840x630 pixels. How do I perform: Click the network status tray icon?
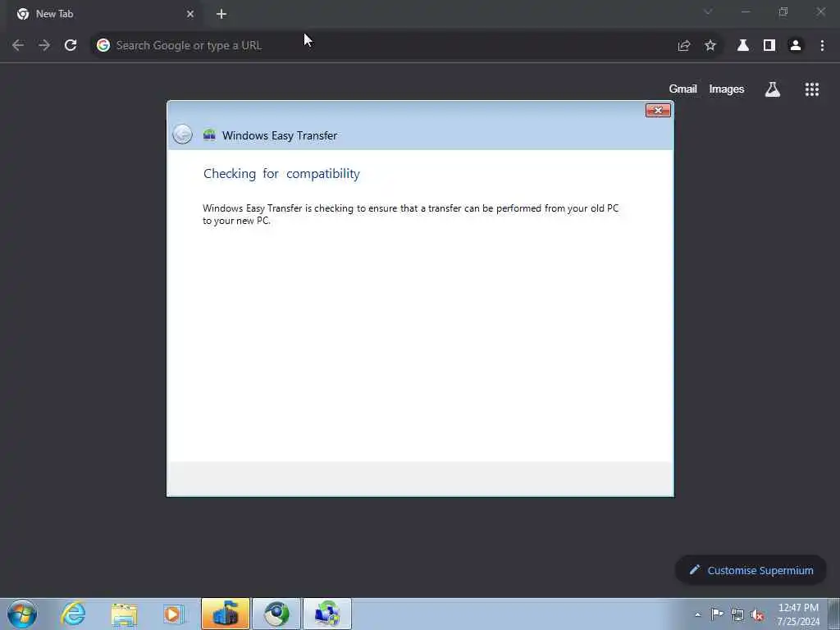click(x=737, y=614)
